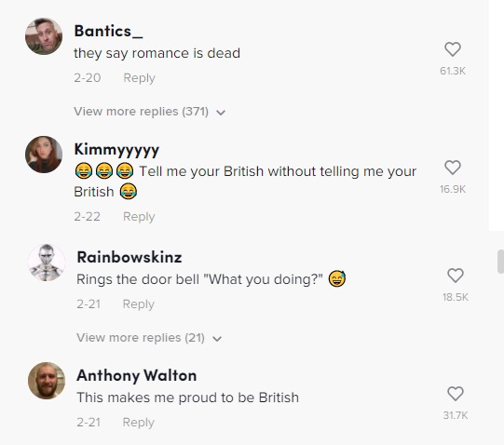Image resolution: width=504 pixels, height=445 pixels.
Task: Click the chevron beside 21 replies
Action: 217,339
